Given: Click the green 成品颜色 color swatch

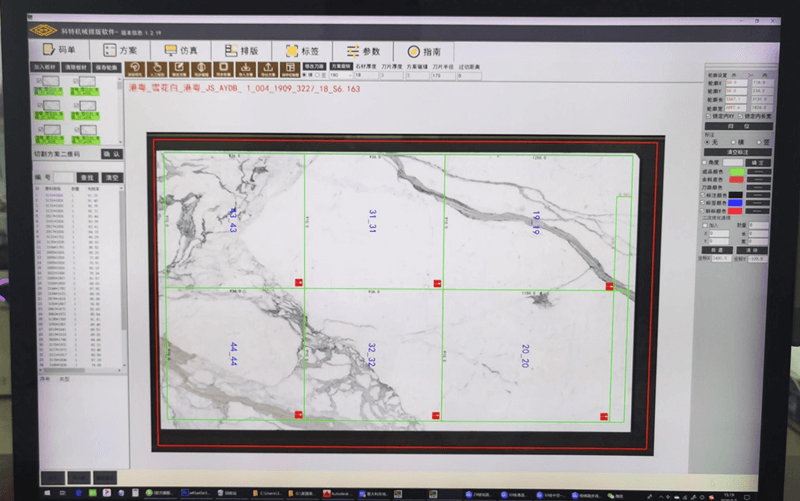Looking at the screenshot, I should pos(737,172).
